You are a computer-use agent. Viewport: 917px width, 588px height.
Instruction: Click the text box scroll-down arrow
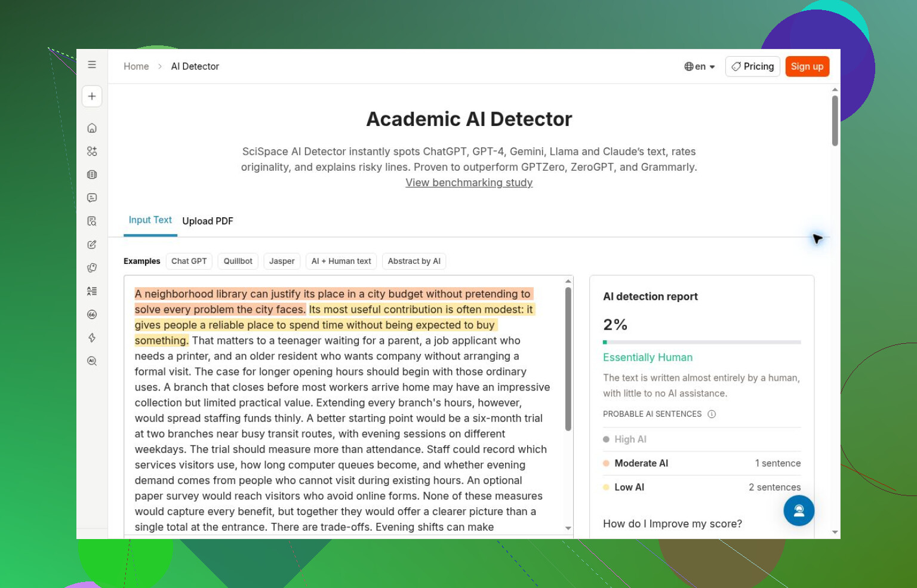click(568, 528)
